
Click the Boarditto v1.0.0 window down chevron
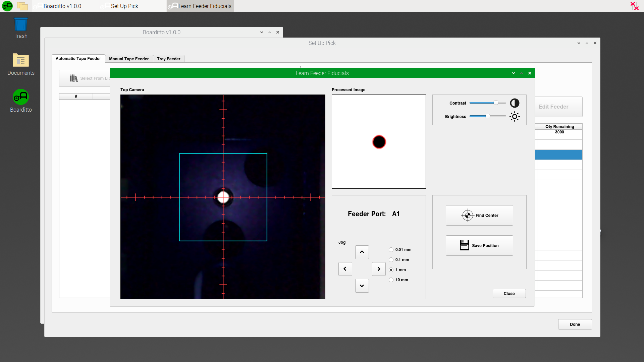coord(261,32)
